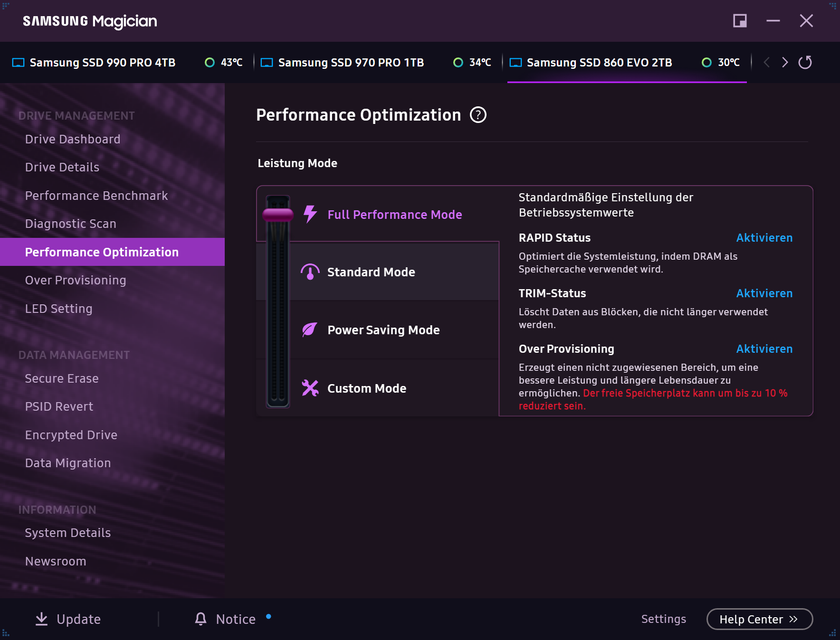This screenshot has width=840, height=640.
Task: Click the Notice bell icon
Action: (x=201, y=619)
